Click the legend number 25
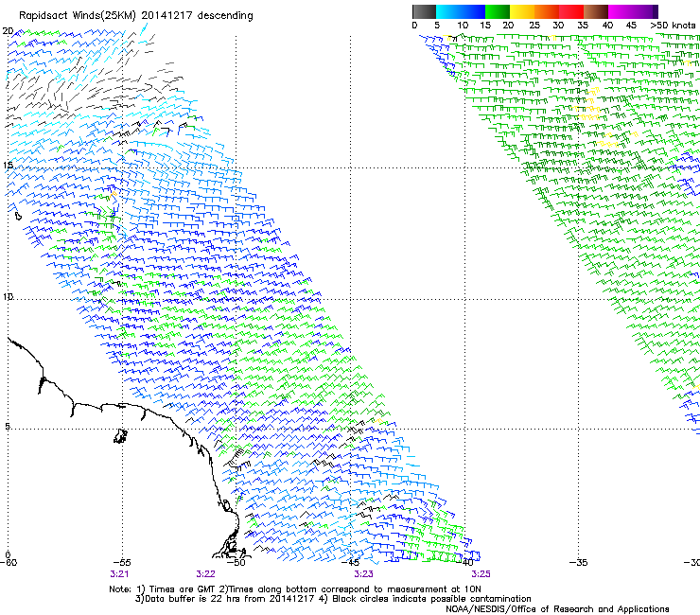Image resolution: width=700 pixels, height=615 pixels. click(534, 25)
